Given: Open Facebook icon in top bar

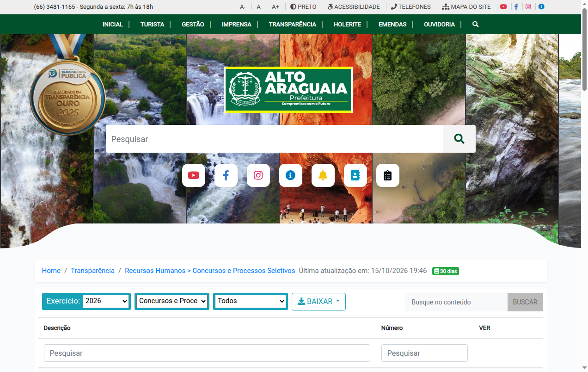Looking at the screenshot, I should 516,7.
